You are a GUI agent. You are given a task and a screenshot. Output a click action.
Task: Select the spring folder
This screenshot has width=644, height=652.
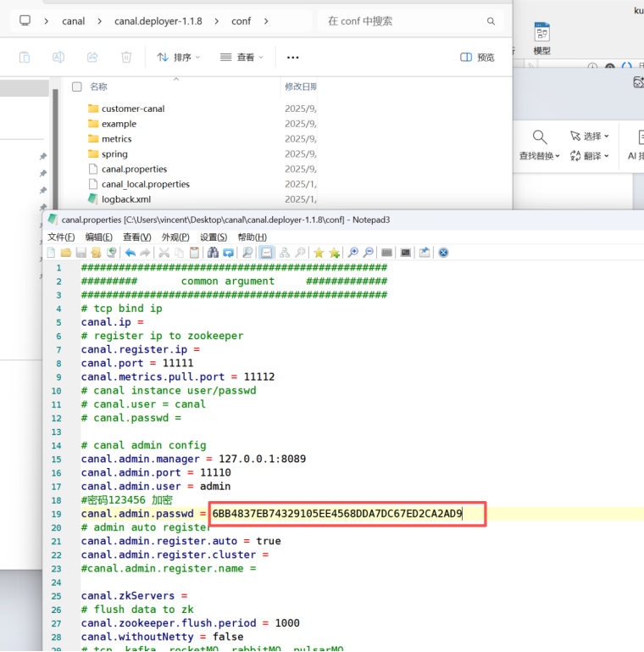(114, 153)
